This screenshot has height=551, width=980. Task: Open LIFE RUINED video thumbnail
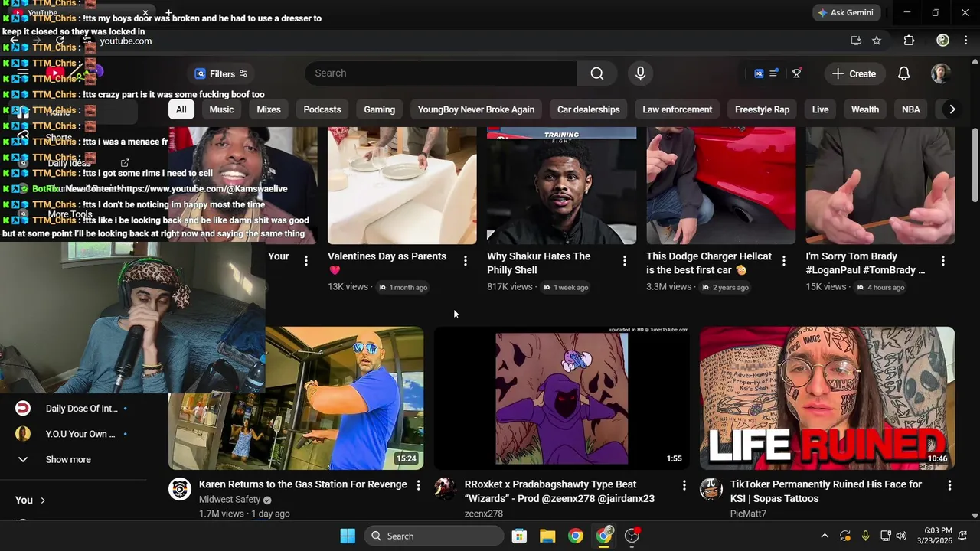(827, 398)
